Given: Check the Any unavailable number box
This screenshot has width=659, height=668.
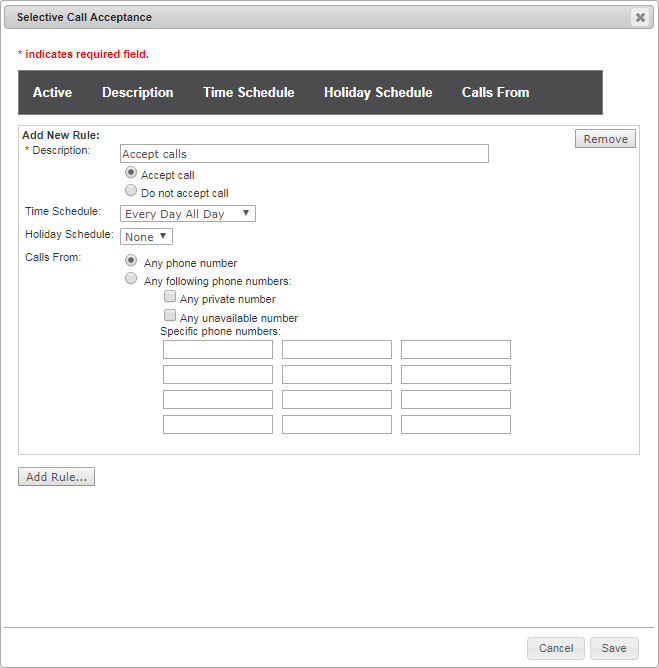Looking at the screenshot, I should point(170,315).
